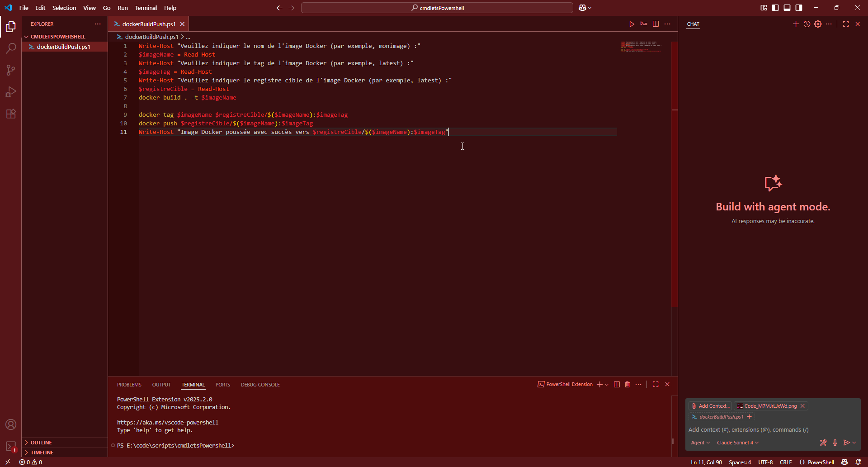Click the Add Context button
The image size is (868, 467).
tap(710, 406)
